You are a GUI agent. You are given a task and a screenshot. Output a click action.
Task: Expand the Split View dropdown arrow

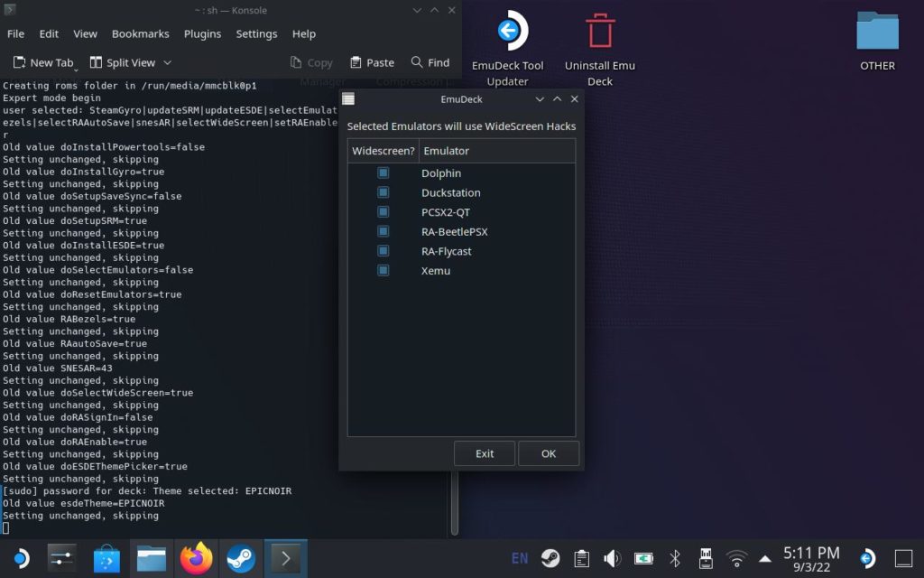pos(167,62)
